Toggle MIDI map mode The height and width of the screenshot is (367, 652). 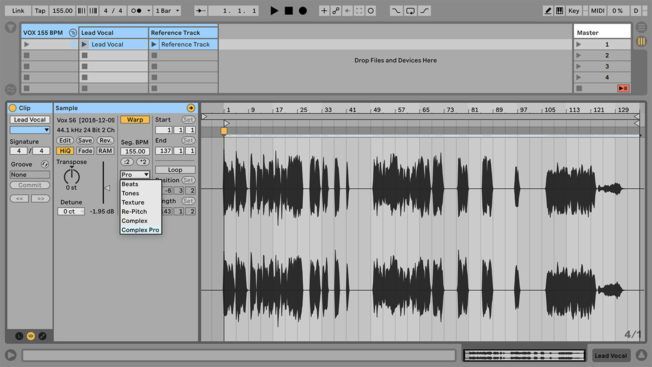coord(598,11)
